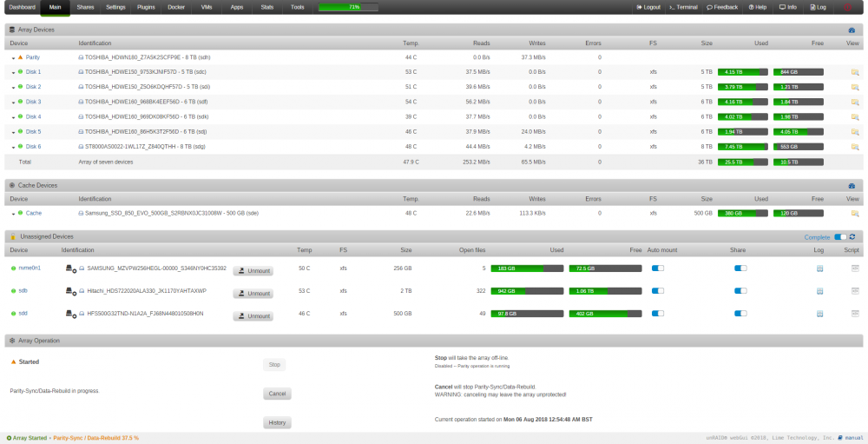Viewport: 868px width, 444px height.
Task: Unmount the SAMSUNG_MZVPW256HEGL device
Action: click(253, 270)
